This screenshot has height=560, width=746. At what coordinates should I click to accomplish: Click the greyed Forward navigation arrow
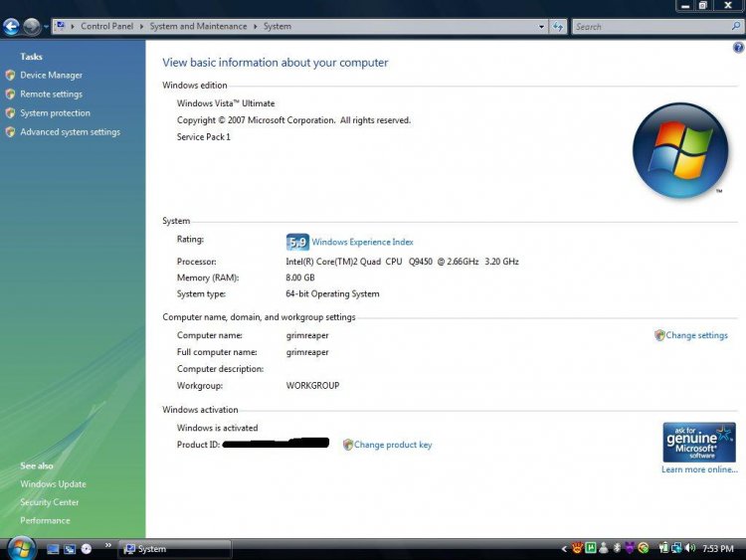[32, 27]
